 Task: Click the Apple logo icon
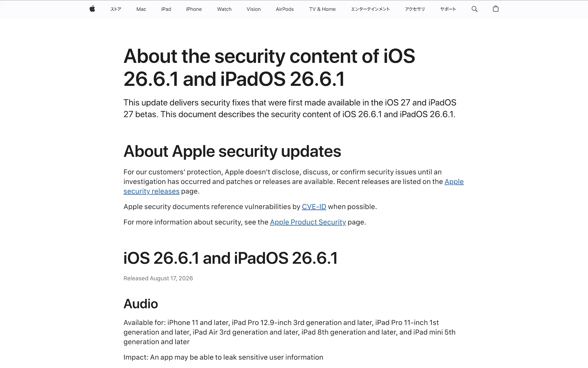92,9
